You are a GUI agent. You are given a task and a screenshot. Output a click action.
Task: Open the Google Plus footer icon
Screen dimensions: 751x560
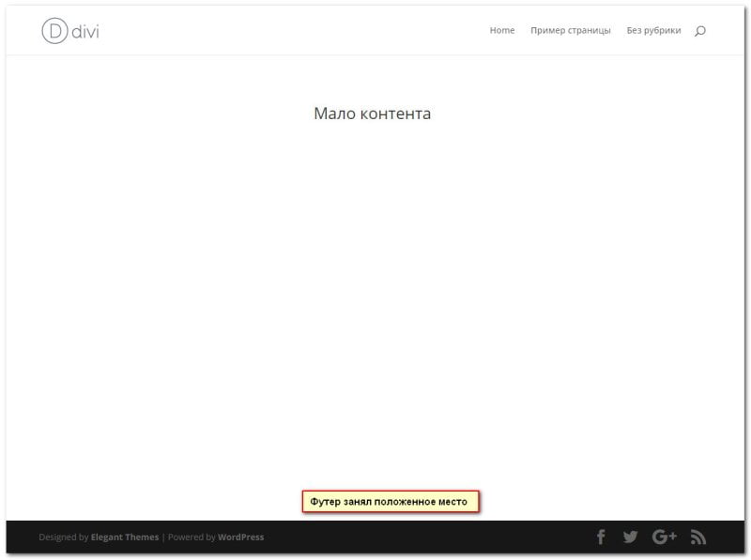click(665, 537)
